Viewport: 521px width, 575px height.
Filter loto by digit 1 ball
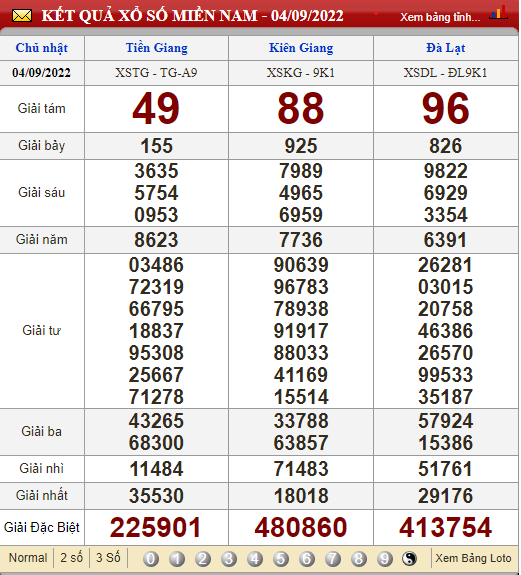177,559
